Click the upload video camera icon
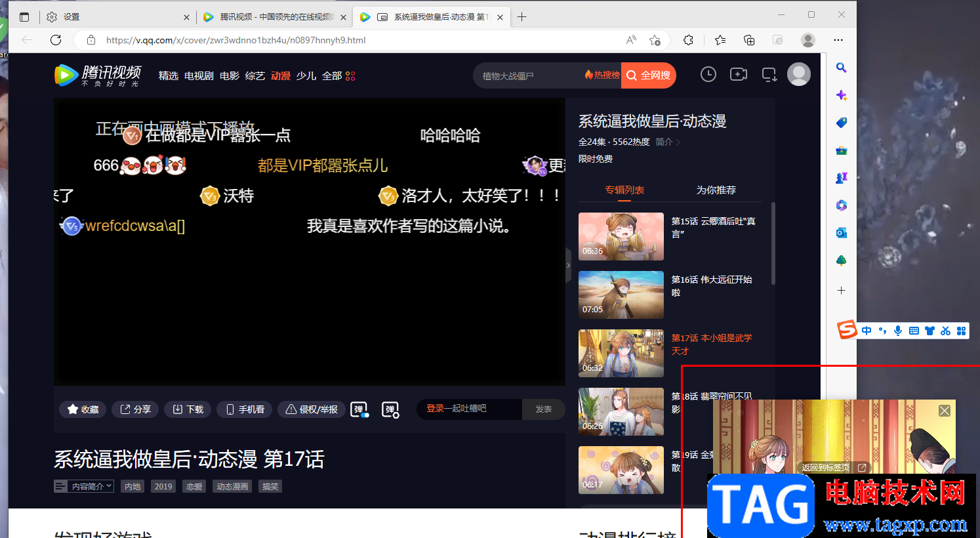 [x=739, y=75]
